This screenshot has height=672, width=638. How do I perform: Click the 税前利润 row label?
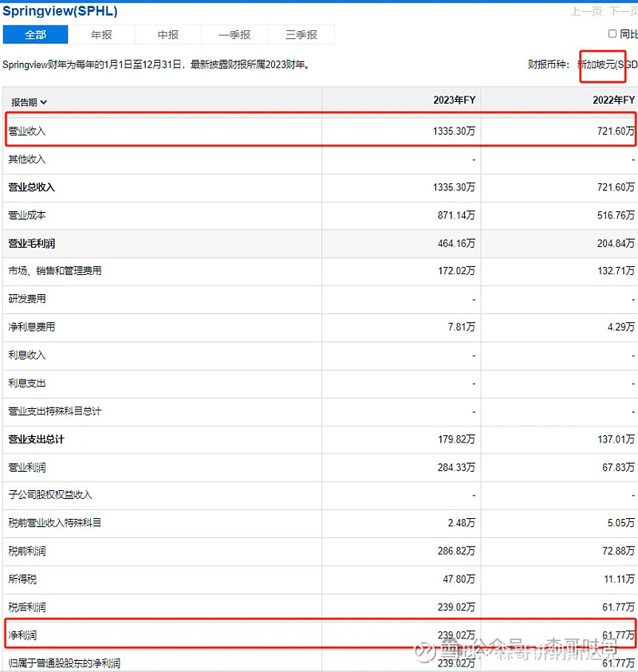pos(30,550)
